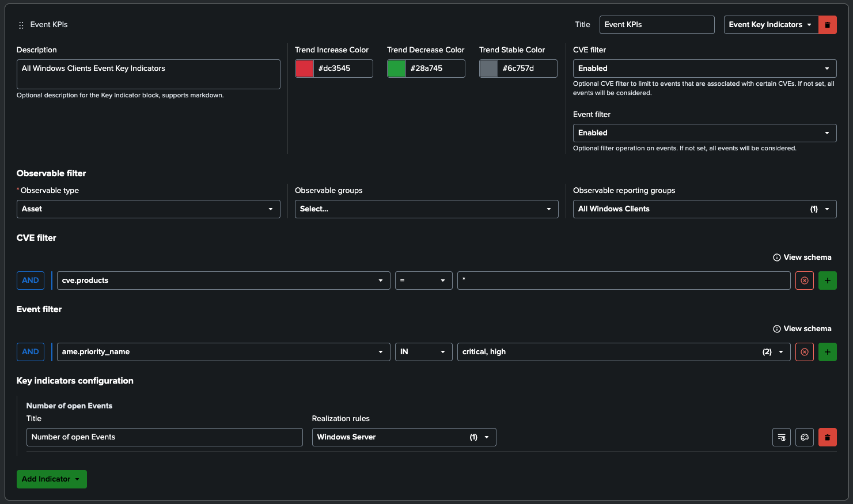Click the red Trend Increase Color swatch
853x504 pixels.
click(304, 68)
